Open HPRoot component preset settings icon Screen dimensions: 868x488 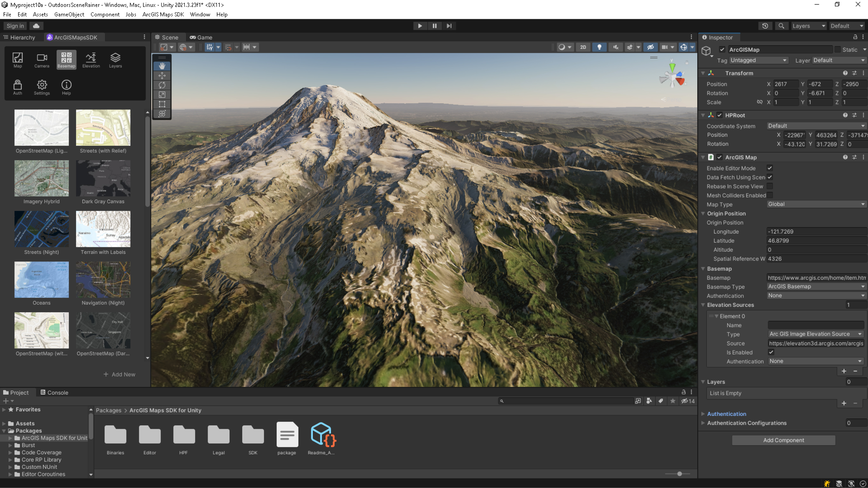[854, 115]
